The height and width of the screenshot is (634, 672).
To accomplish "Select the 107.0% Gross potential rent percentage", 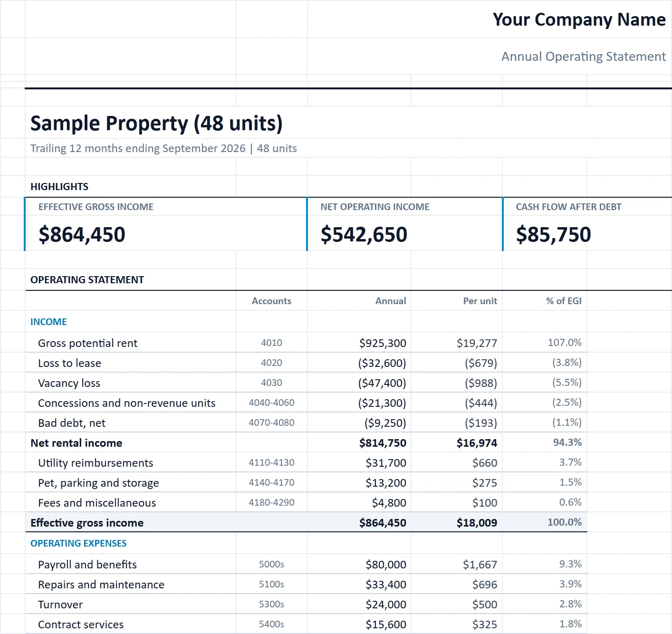I will 565,342.
